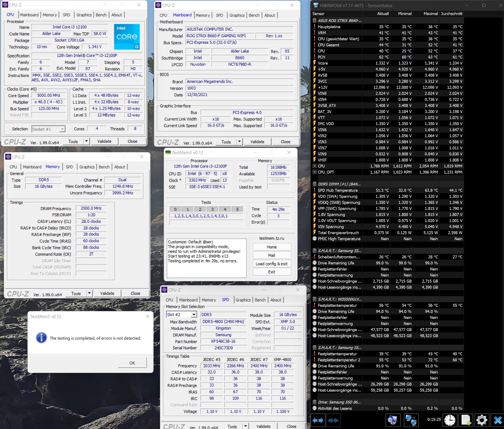
Task: Click Validate in the CPU-Z CPU window
Action: pyautogui.click(x=104, y=141)
